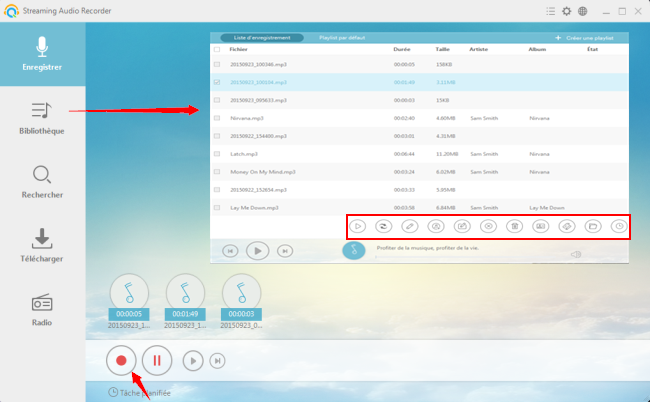Click the add-to-playlist export icon
The image size is (650, 402).
point(462,226)
